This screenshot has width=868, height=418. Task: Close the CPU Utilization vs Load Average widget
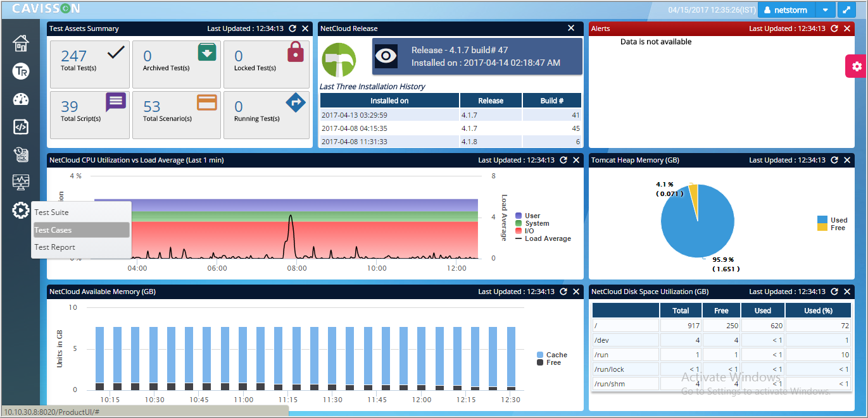click(x=576, y=160)
